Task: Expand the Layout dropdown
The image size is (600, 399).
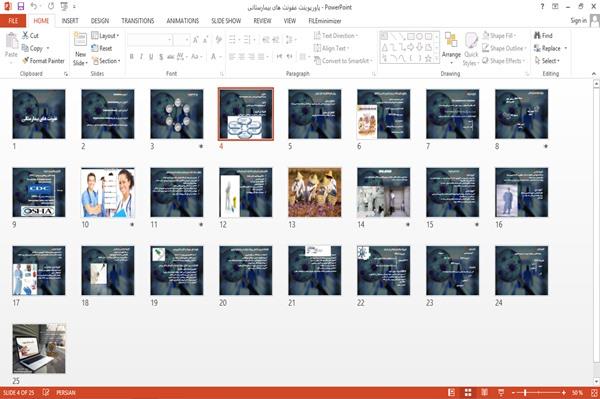Action: click(x=105, y=36)
